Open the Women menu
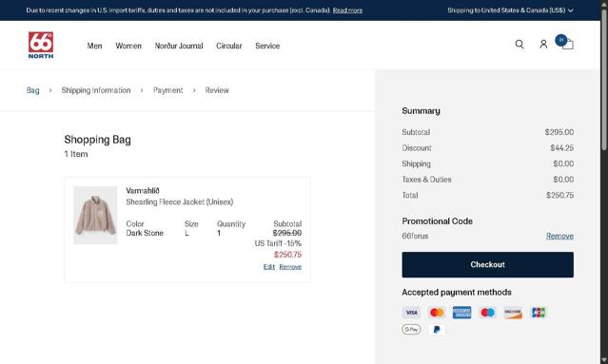The height and width of the screenshot is (364, 608). click(x=128, y=46)
